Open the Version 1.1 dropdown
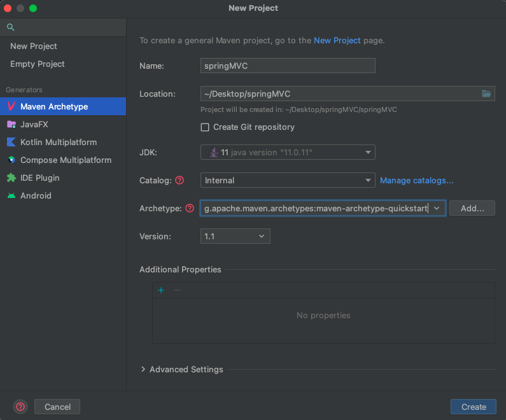 pyautogui.click(x=235, y=237)
